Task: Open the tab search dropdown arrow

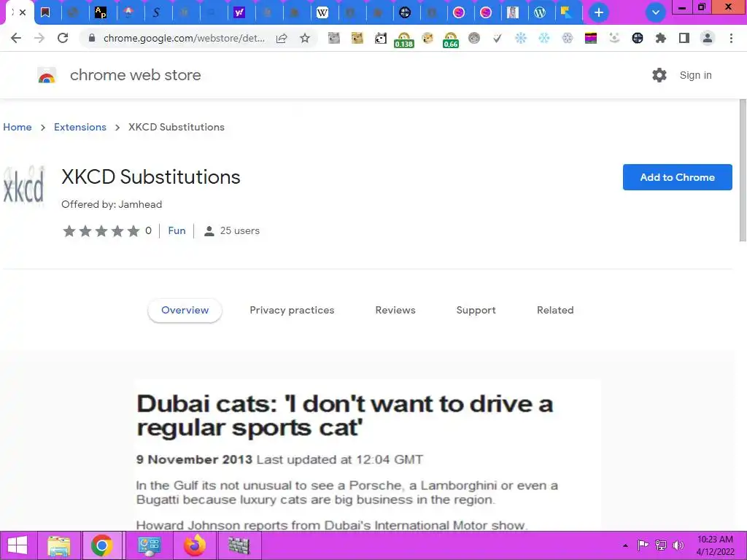Action: pos(656,12)
